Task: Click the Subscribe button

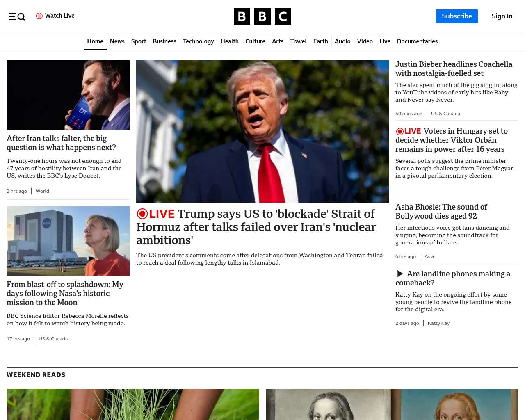Action: [x=457, y=16]
